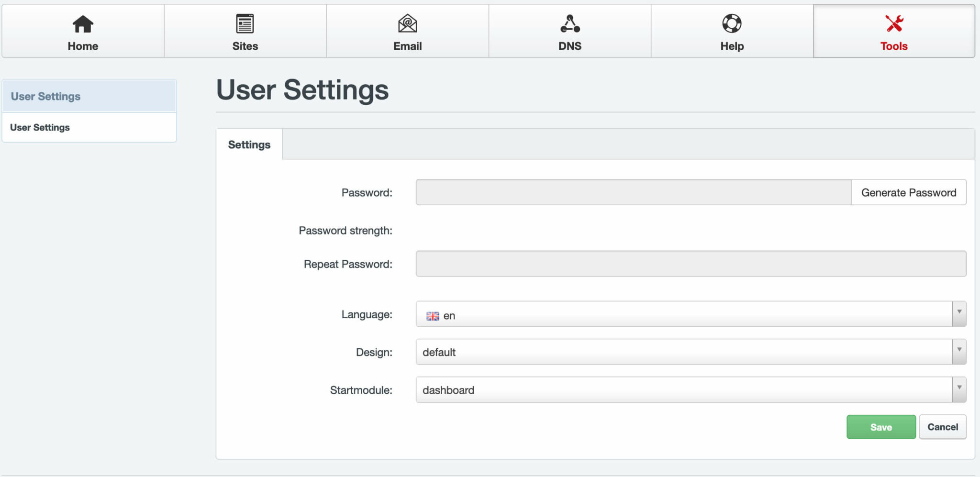Click the User Settings sidebar header

[x=89, y=96]
